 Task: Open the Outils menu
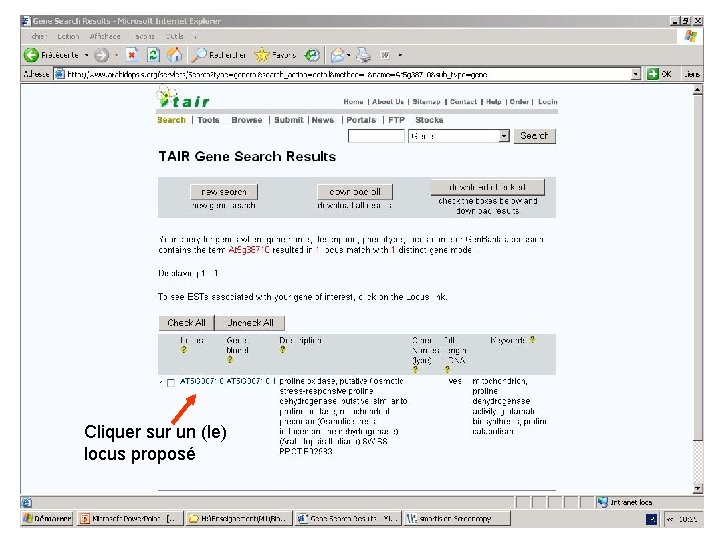[x=174, y=36]
